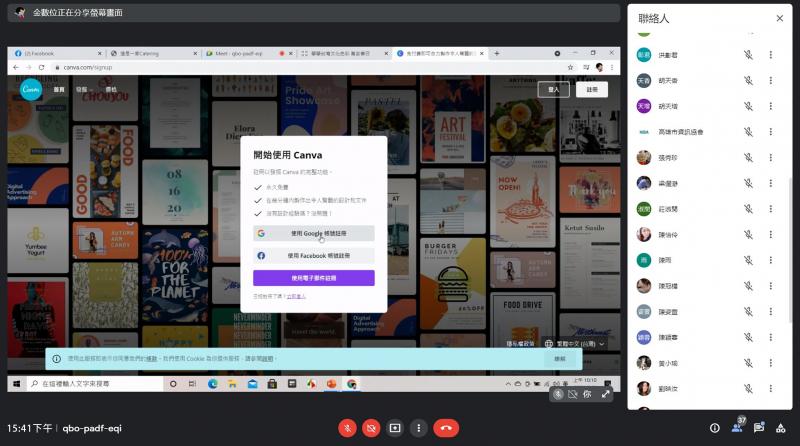Click the muted mic icon beside 張秀珍
800x446 pixels.
point(748,158)
